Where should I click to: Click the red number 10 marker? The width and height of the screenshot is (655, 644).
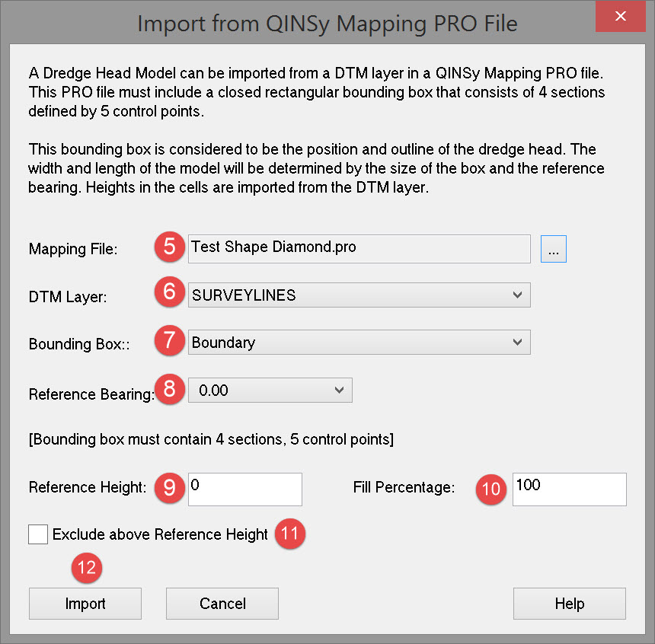point(492,489)
